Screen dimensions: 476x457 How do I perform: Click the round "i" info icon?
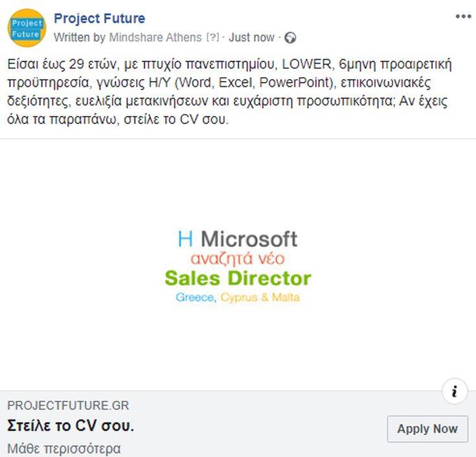click(455, 392)
